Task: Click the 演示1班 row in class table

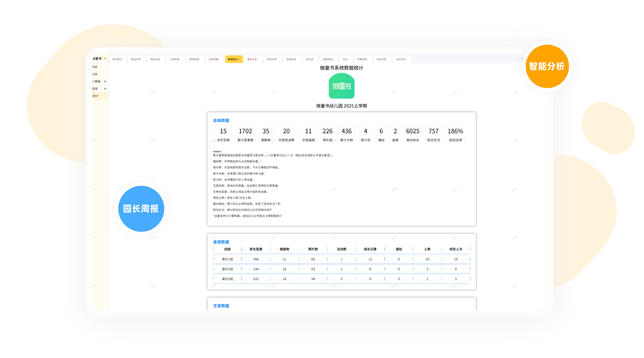Action: 227,259
